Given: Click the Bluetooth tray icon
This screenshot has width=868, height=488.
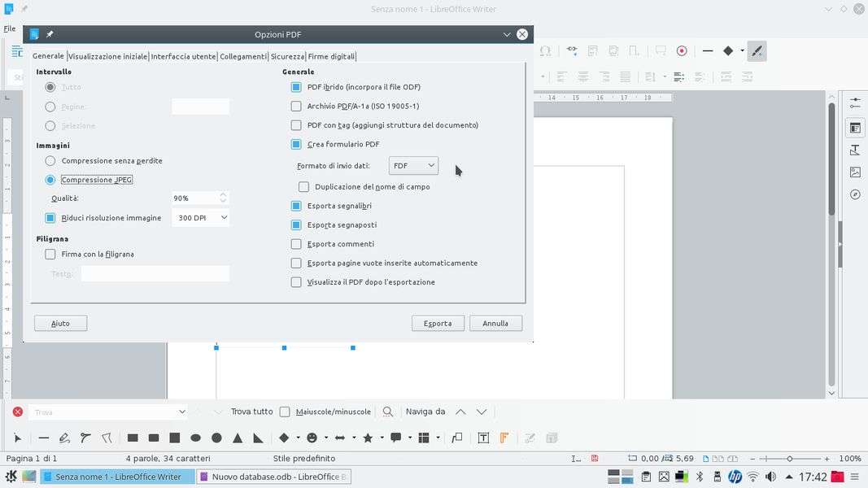Looking at the screenshot, I should click(699, 477).
